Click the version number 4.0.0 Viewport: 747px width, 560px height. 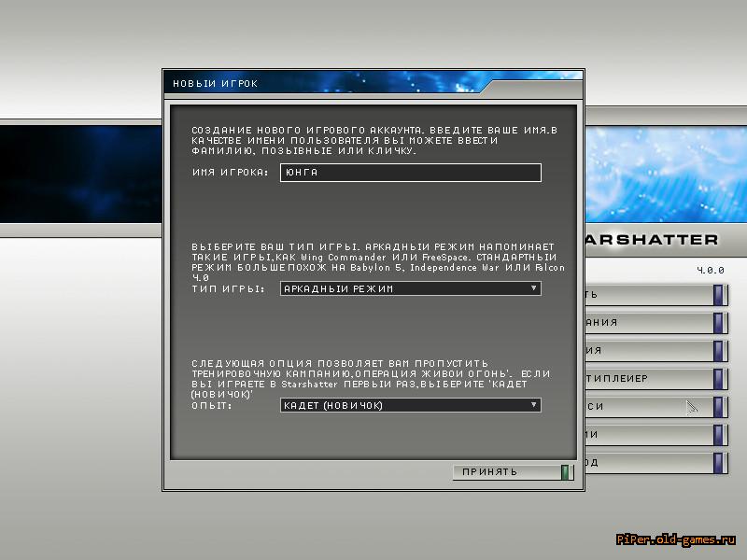(711, 271)
